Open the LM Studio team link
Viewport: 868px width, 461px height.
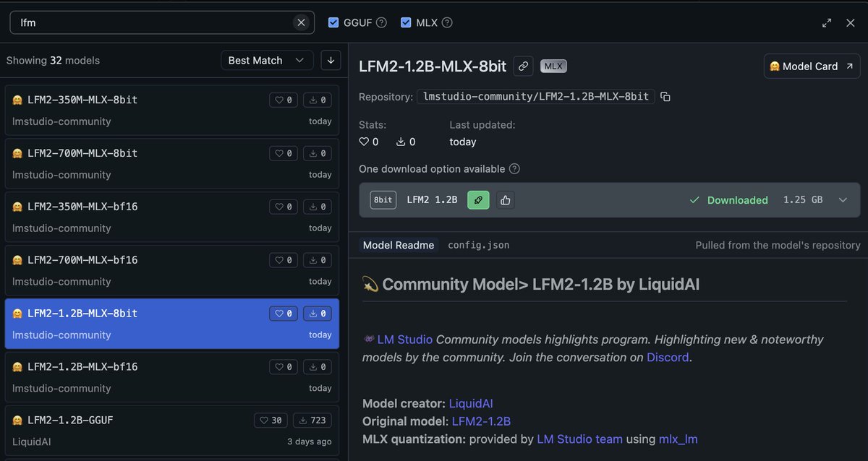pyautogui.click(x=578, y=439)
